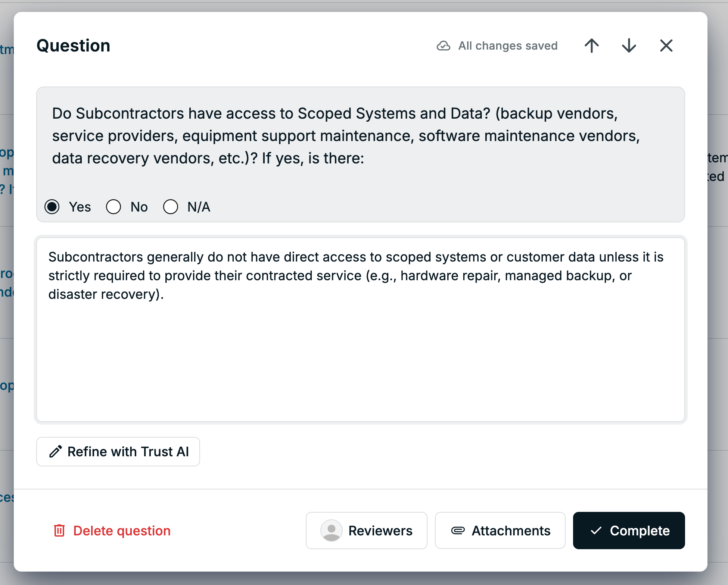Click the cloud saved status icon
Image resolution: width=728 pixels, height=585 pixels.
[444, 46]
